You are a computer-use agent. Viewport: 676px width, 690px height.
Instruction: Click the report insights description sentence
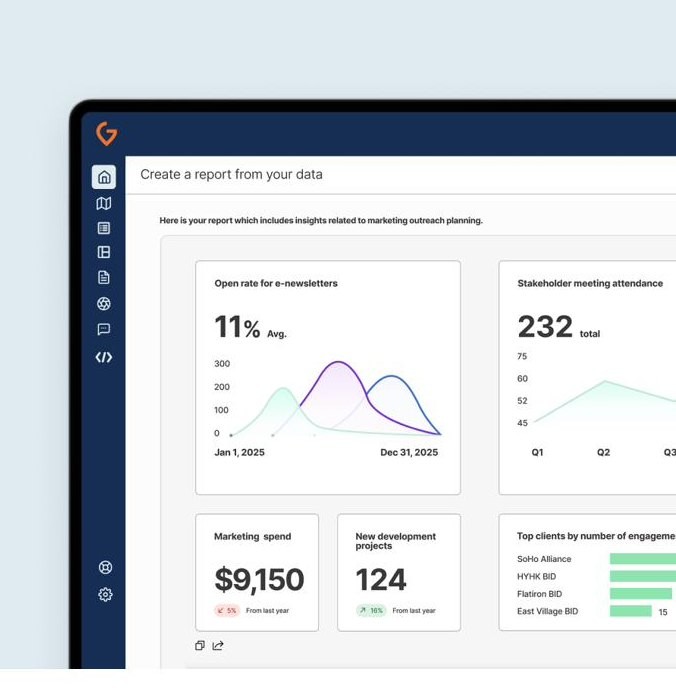tap(321, 220)
